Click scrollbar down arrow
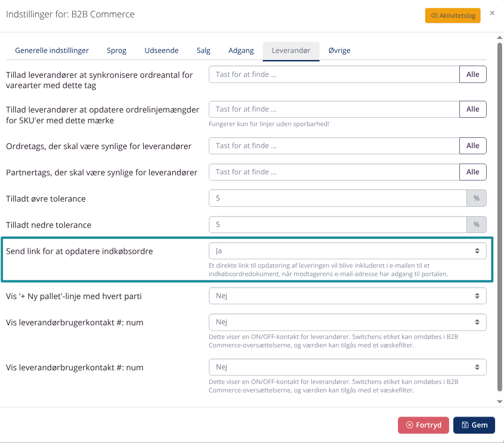Viewport: 504px width, 443px height. (x=499, y=402)
